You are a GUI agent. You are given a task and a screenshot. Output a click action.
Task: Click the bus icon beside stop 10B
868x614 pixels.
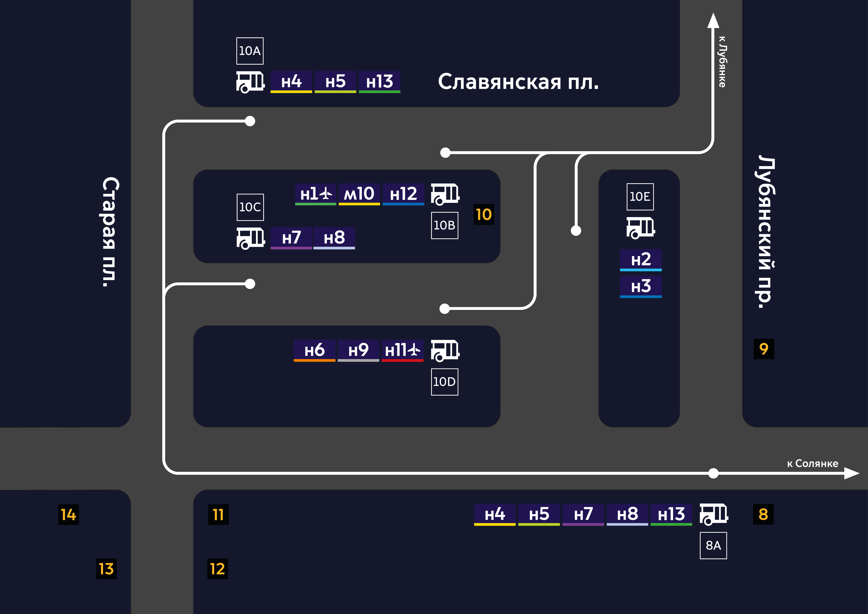coord(445,194)
